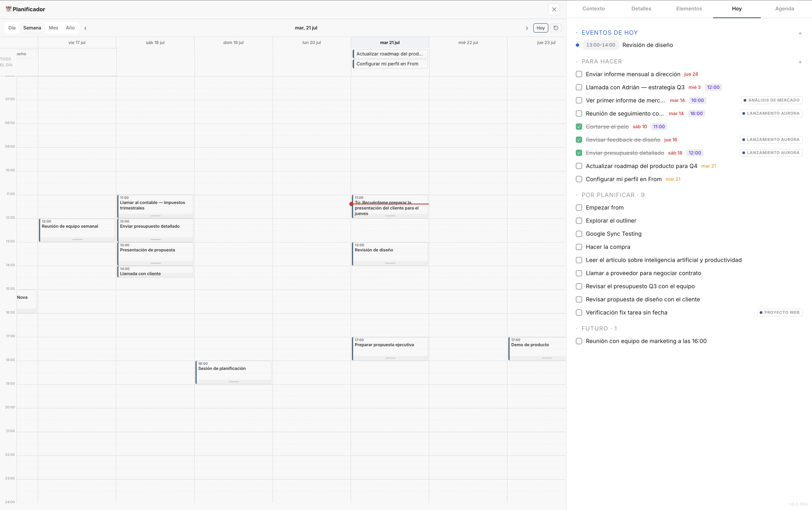Uncheck the Cortarse el pelo task
Image resolution: width=812 pixels, height=510 pixels.
coord(579,127)
